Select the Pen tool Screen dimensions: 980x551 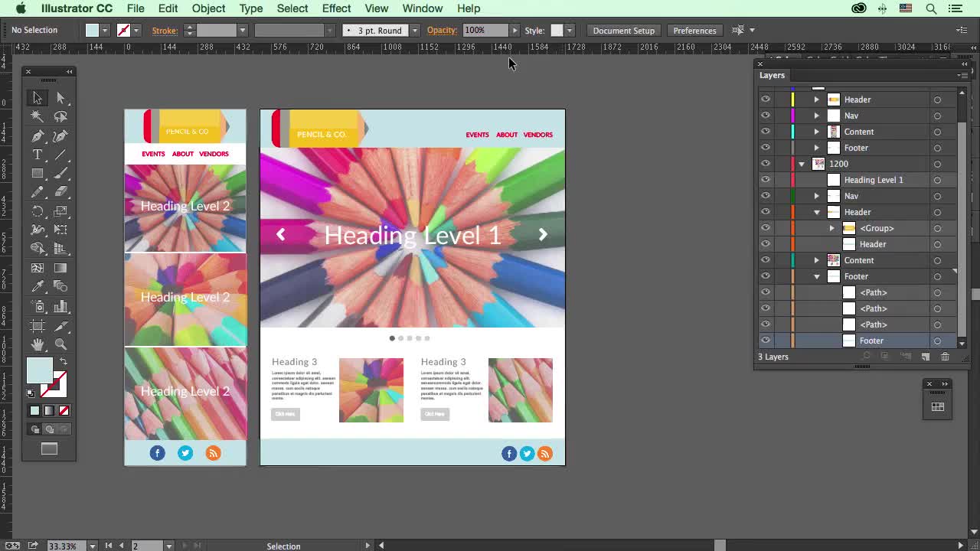37,135
